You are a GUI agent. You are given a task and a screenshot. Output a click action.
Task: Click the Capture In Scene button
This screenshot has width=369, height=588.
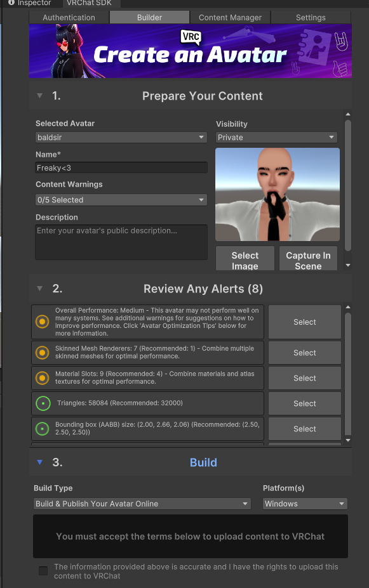coord(308,258)
